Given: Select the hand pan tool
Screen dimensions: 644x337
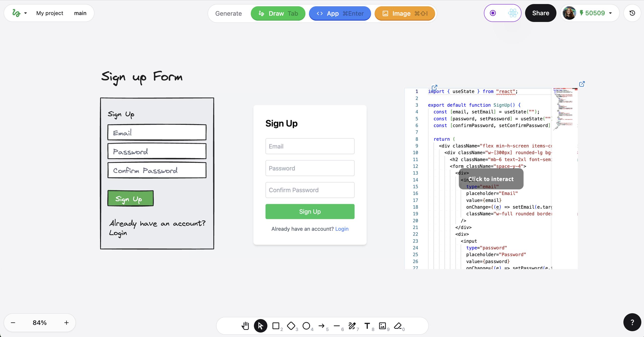Looking at the screenshot, I should click(x=245, y=326).
